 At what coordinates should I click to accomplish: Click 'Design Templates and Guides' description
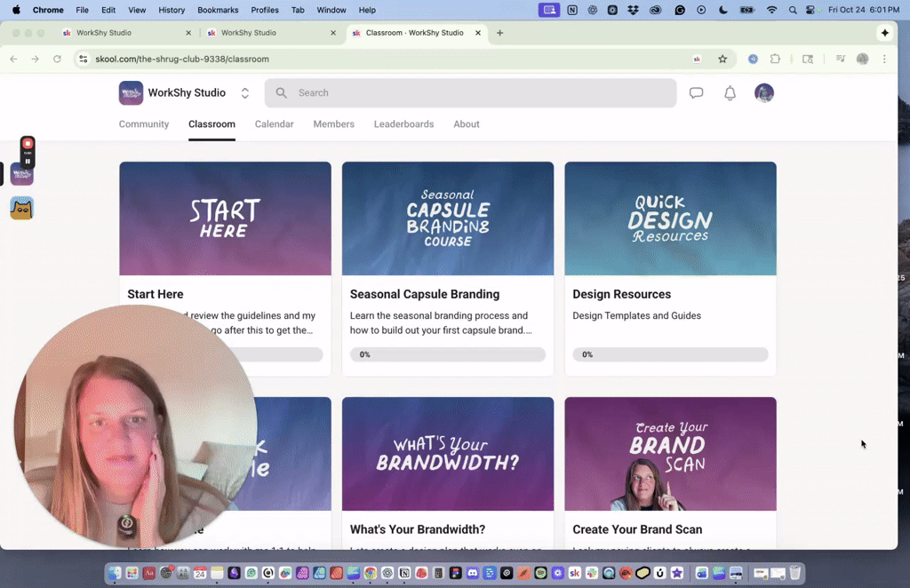(x=636, y=315)
